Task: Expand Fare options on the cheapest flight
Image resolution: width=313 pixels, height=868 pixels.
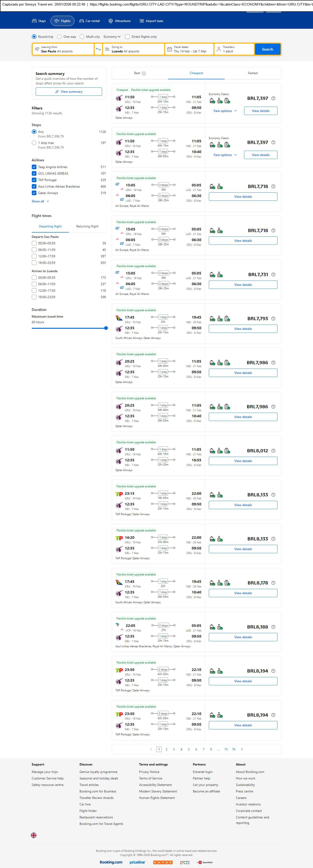Action: coord(225,111)
